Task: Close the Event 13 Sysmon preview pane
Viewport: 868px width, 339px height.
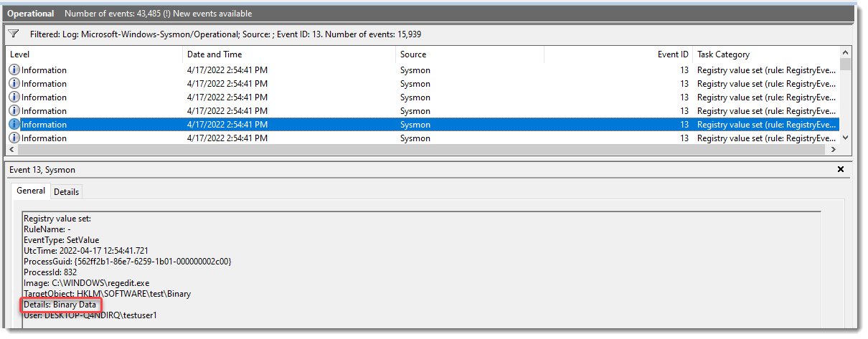Action: (x=841, y=170)
